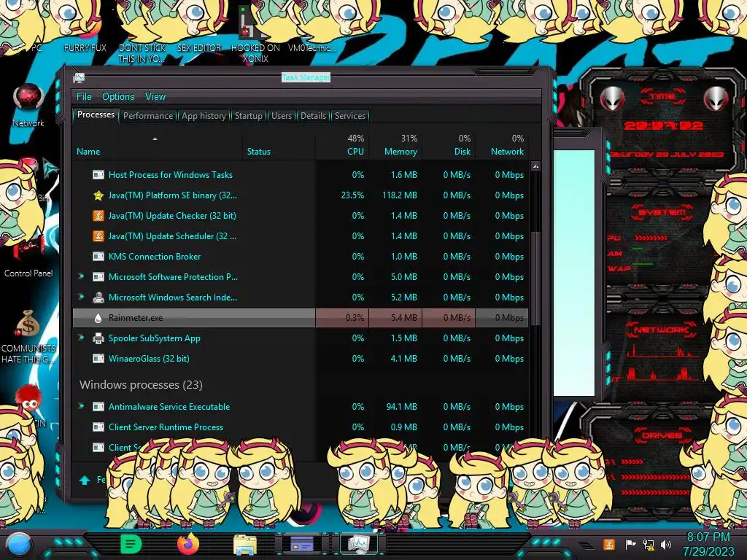This screenshot has width=747, height=560.
Task: Switch to the Performance tab
Action: click(148, 116)
